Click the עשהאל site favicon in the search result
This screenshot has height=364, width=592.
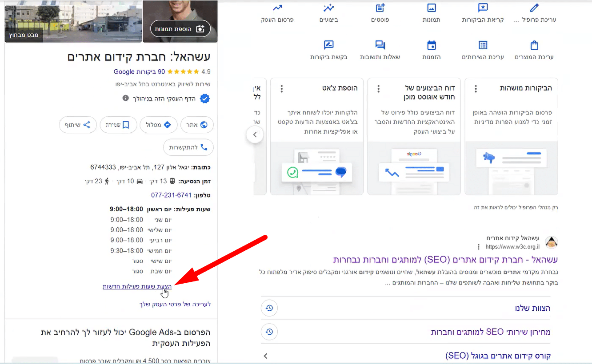pyautogui.click(x=551, y=242)
